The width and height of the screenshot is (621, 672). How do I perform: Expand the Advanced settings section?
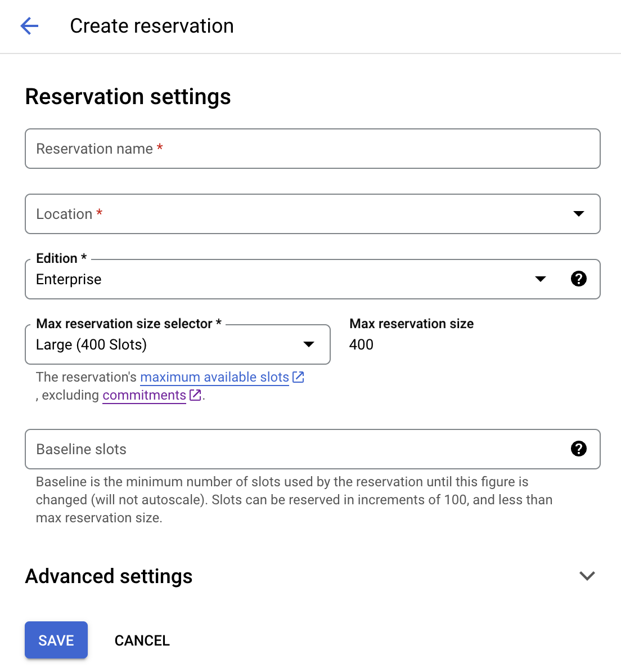[x=109, y=576]
